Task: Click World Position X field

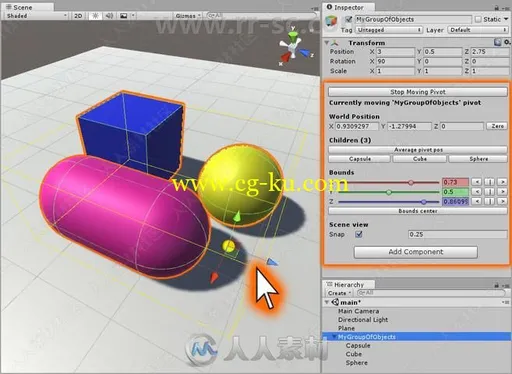Action: click(x=357, y=126)
